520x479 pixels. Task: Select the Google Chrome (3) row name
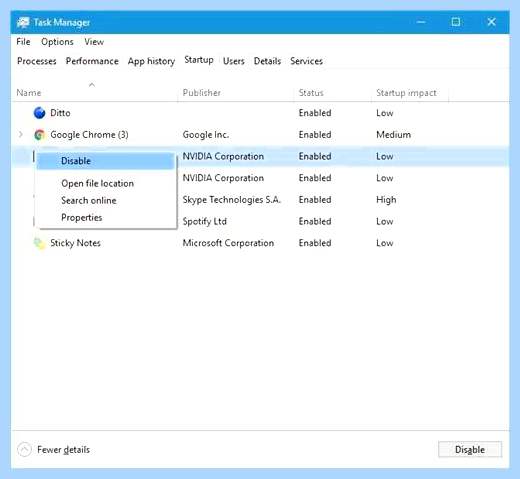click(89, 135)
